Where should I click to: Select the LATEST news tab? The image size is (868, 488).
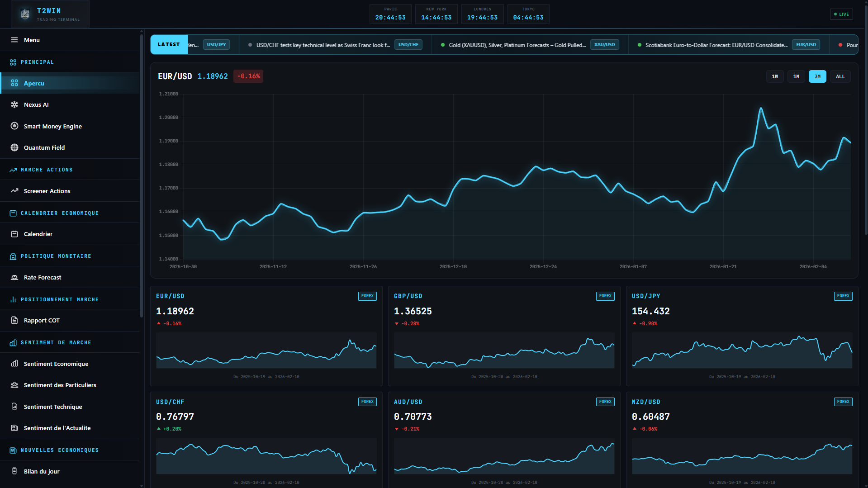point(168,44)
